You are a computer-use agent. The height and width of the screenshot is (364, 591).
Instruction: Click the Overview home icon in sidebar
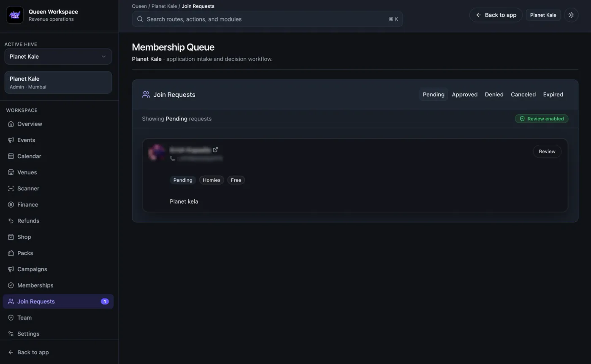point(11,124)
